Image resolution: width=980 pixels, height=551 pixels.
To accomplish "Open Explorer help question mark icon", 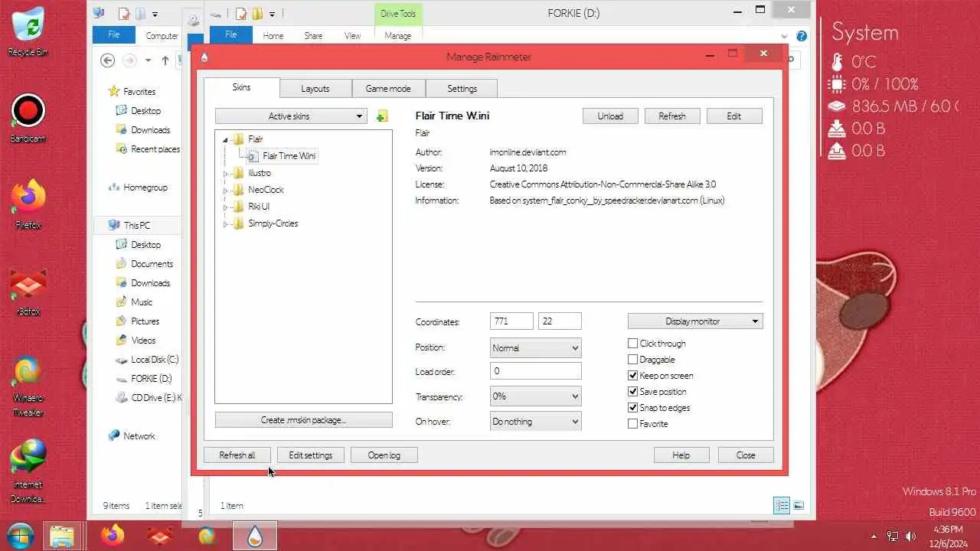I will pos(802,36).
